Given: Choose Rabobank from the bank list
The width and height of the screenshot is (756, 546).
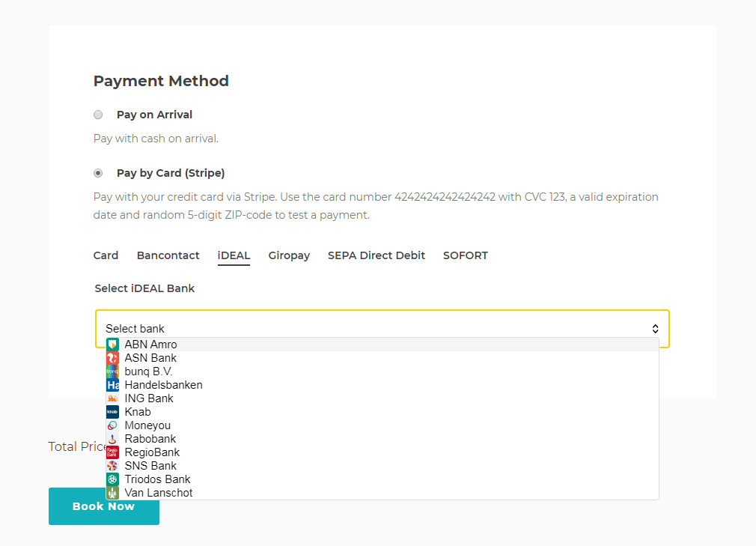Looking at the screenshot, I should (x=150, y=439).
